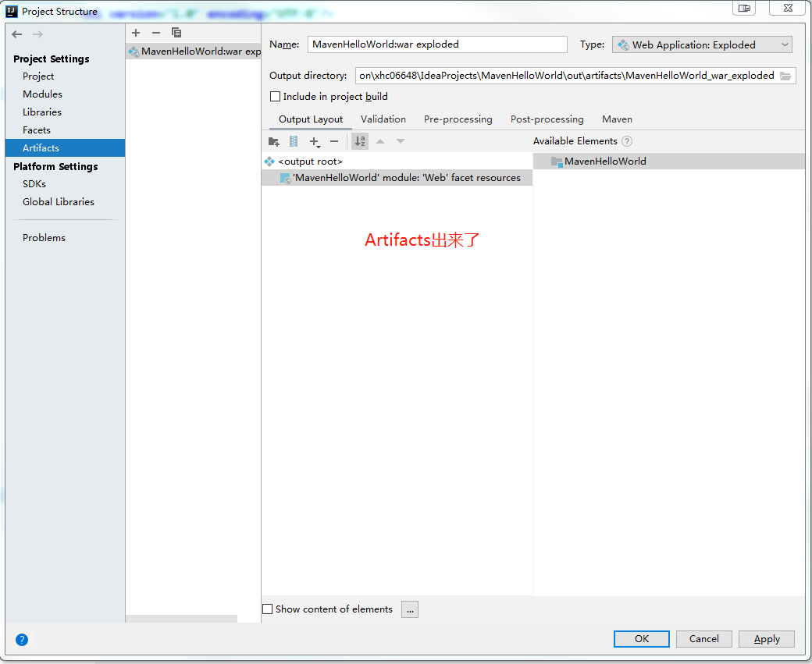Click the artifact Name input field

coord(437,44)
